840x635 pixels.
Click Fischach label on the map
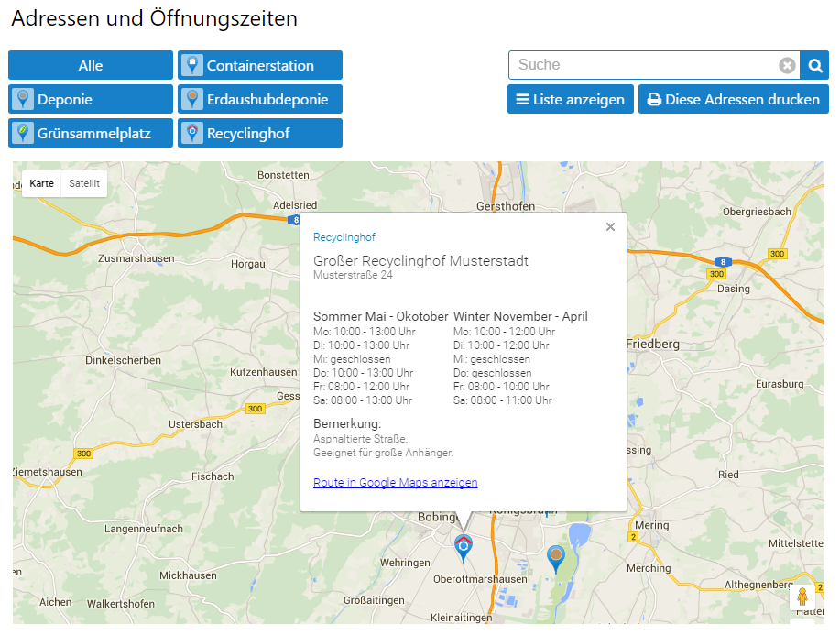pyautogui.click(x=213, y=476)
